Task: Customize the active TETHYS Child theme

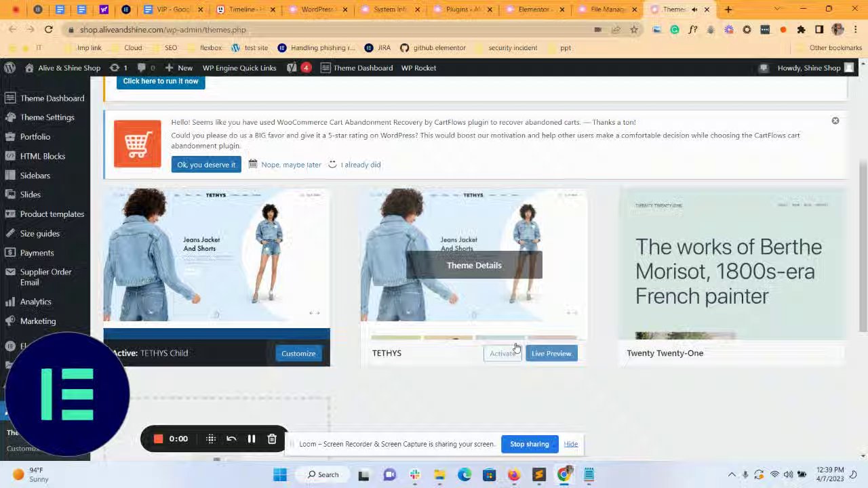Action: coord(298,354)
